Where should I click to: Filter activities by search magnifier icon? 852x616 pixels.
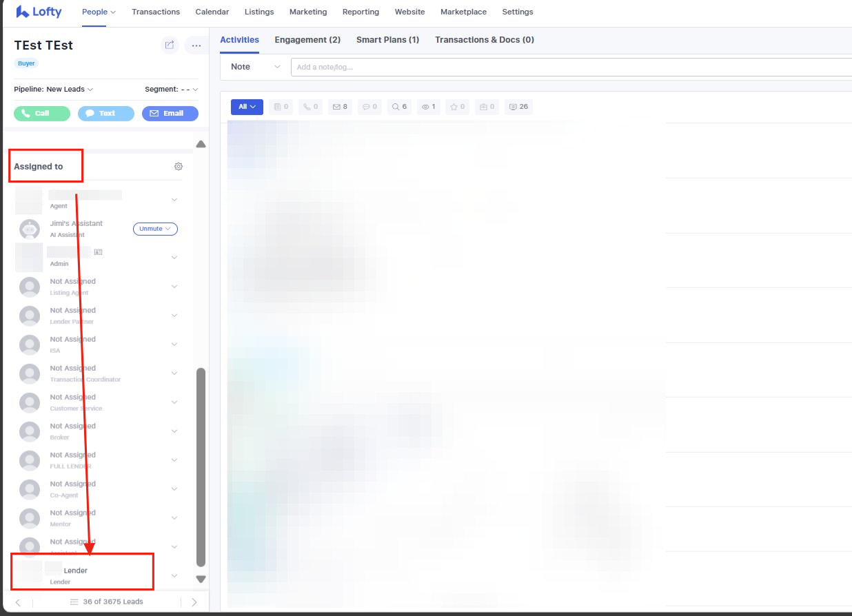coord(399,107)
